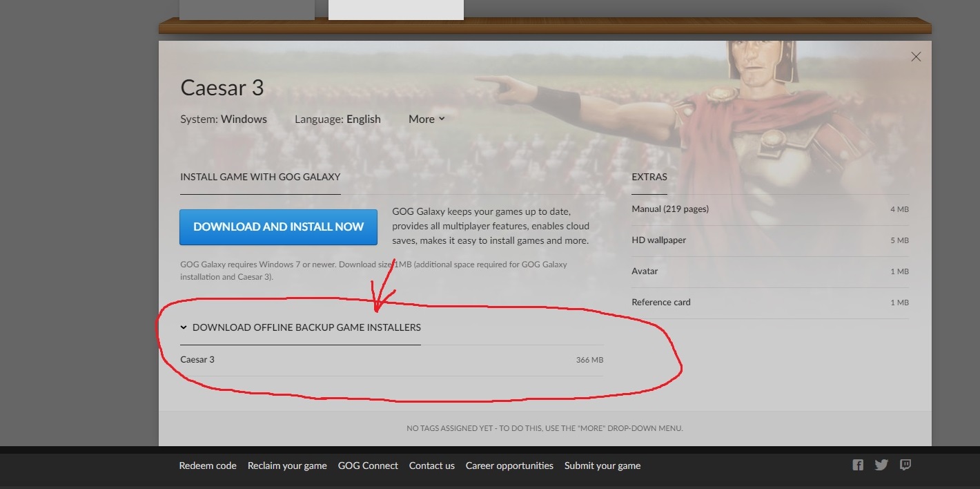This screenshot has width=980, height=489.
Task: Click the 366 MB installer size
Action: tap(589, 360)
